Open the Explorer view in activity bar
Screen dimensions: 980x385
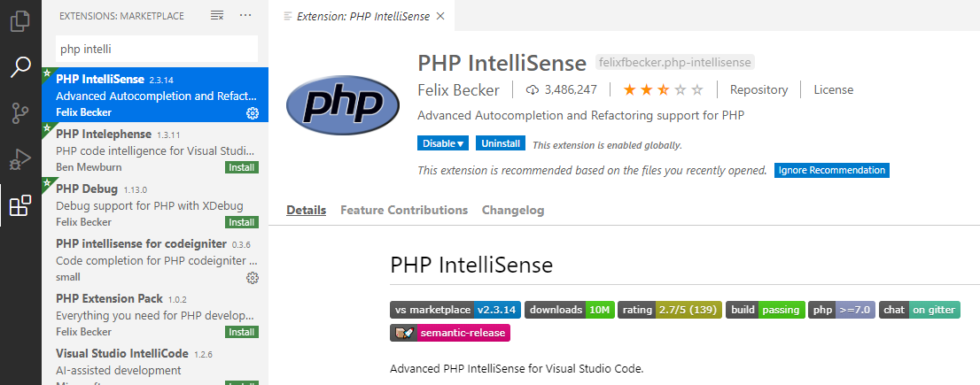(20, 20)
